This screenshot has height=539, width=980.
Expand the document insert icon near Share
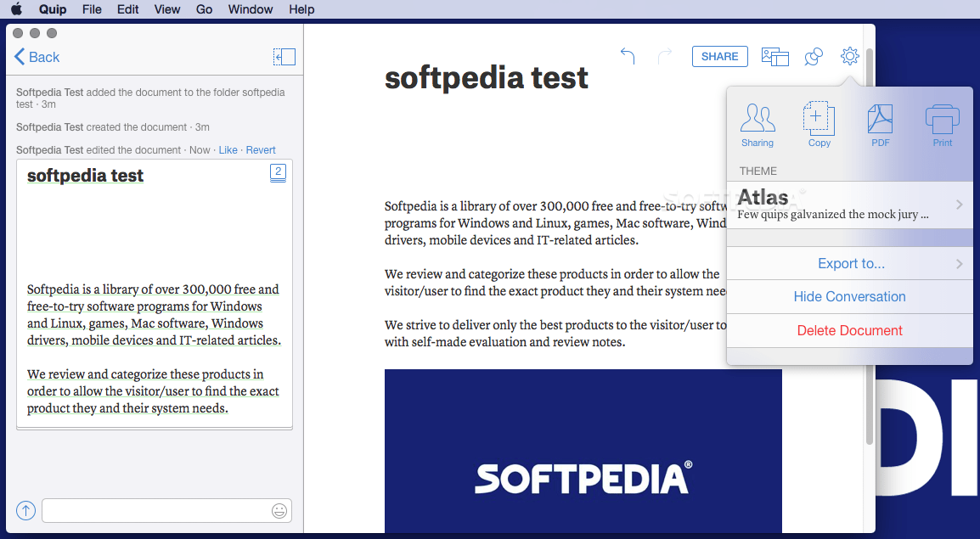774,56
